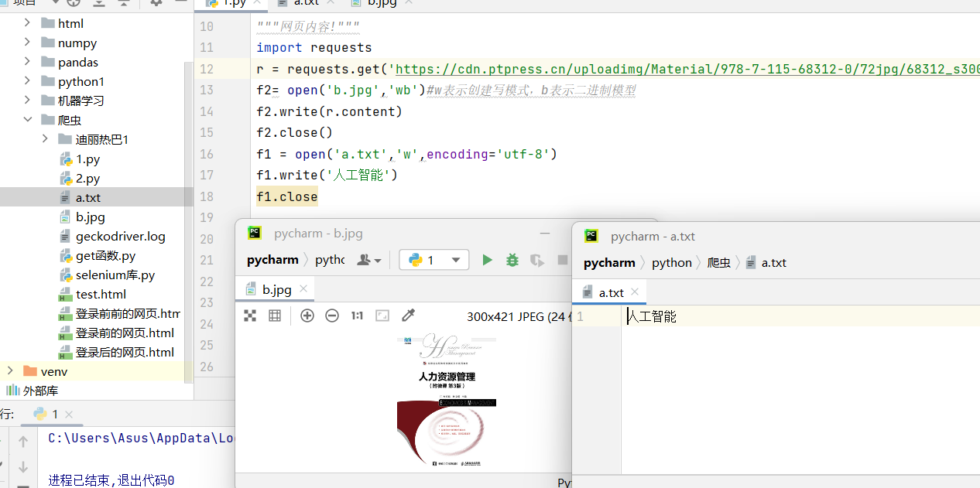Open code-with-me user icon dropdown

pos(368,260)
